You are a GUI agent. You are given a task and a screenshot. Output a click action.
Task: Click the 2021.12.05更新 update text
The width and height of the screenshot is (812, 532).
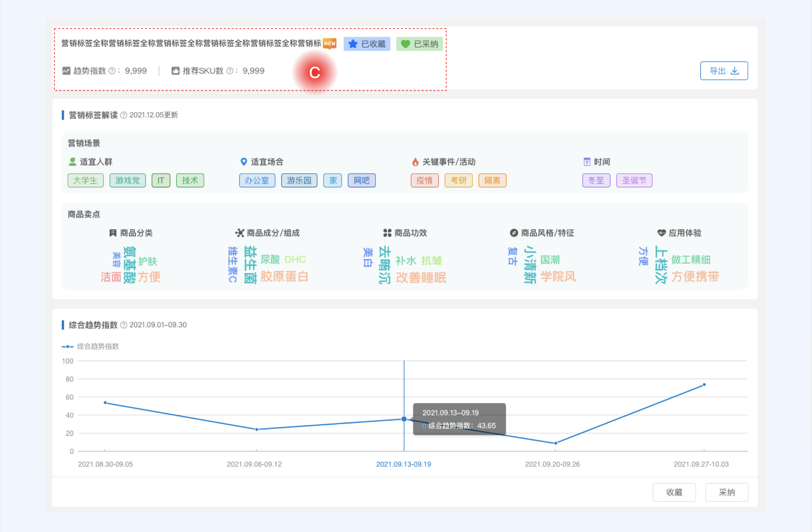[154, 115]
